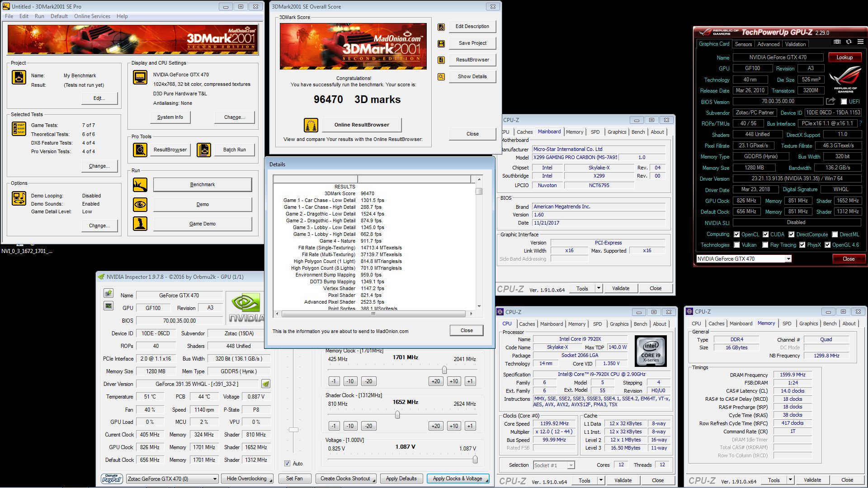Open the SPD tab in CPU-Z Memory window

[787, 324]
